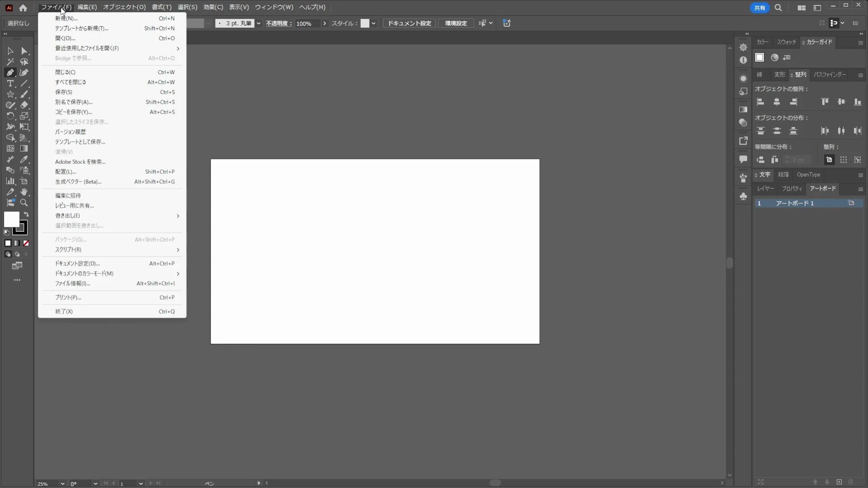Switch to the レイヤー tab
Viewport: 868px width, 488px height.
click(x=765, y=188)
